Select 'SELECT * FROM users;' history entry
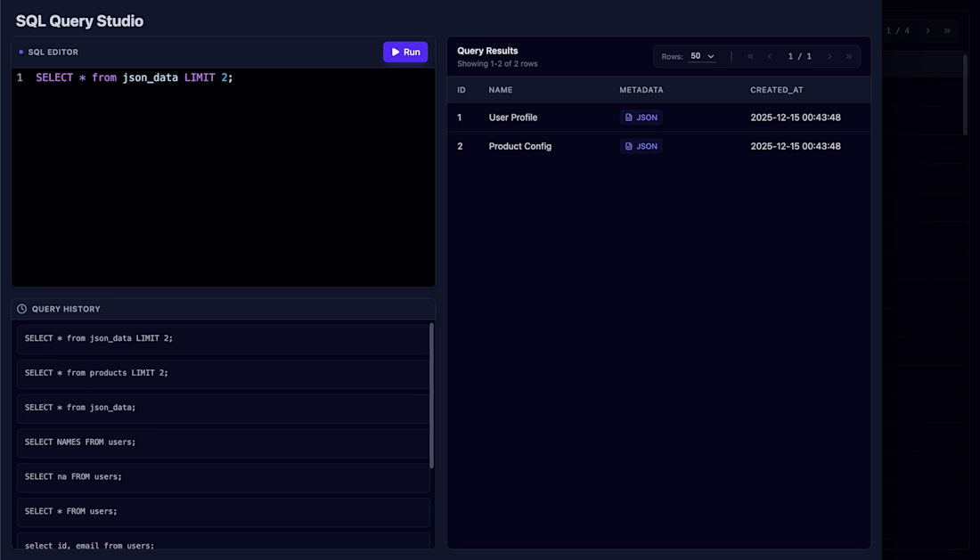This screenshot has height=560, width=980. point(223,511)
